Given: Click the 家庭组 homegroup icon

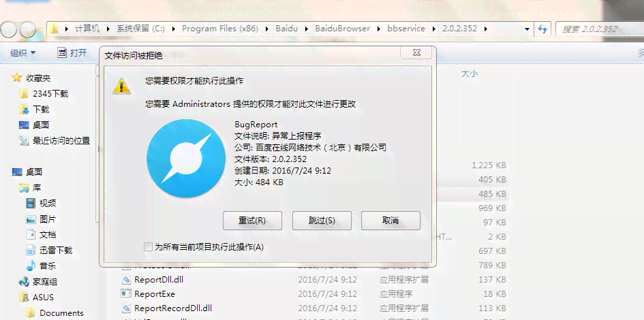Looking at the screenshot, I should point(24,281).
